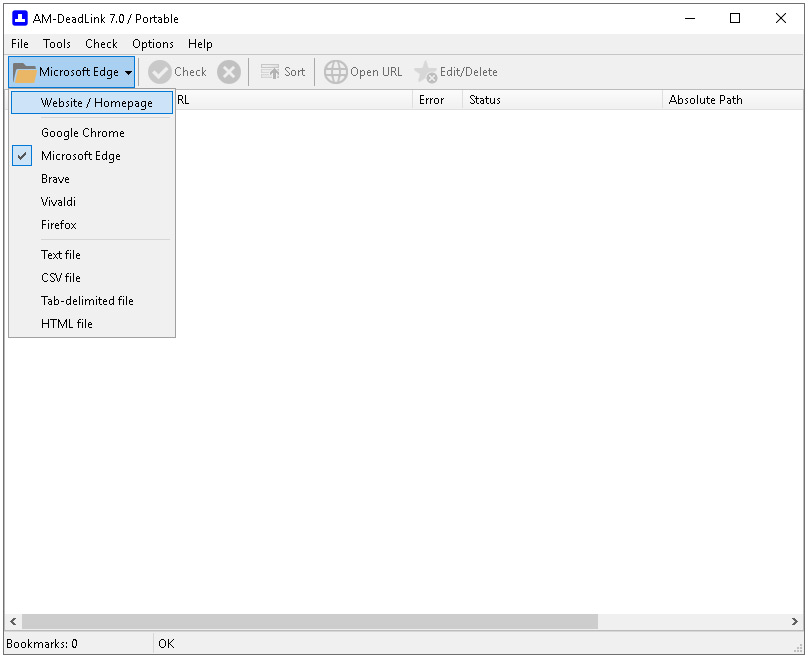Open the Check menu

(102, 44)
